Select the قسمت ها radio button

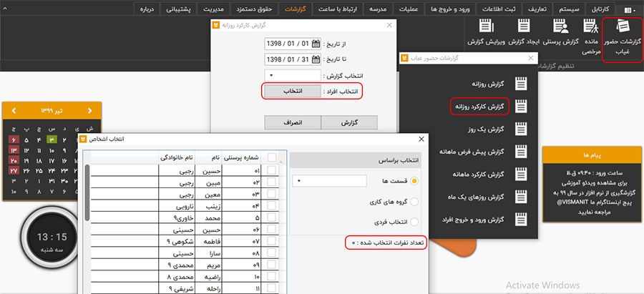click(x=414, y=181)
